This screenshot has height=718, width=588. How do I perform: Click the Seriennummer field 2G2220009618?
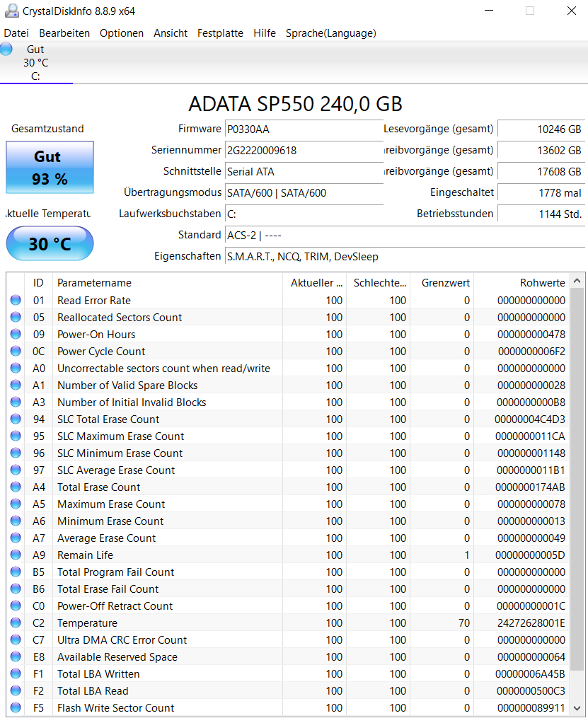(304, 150)
